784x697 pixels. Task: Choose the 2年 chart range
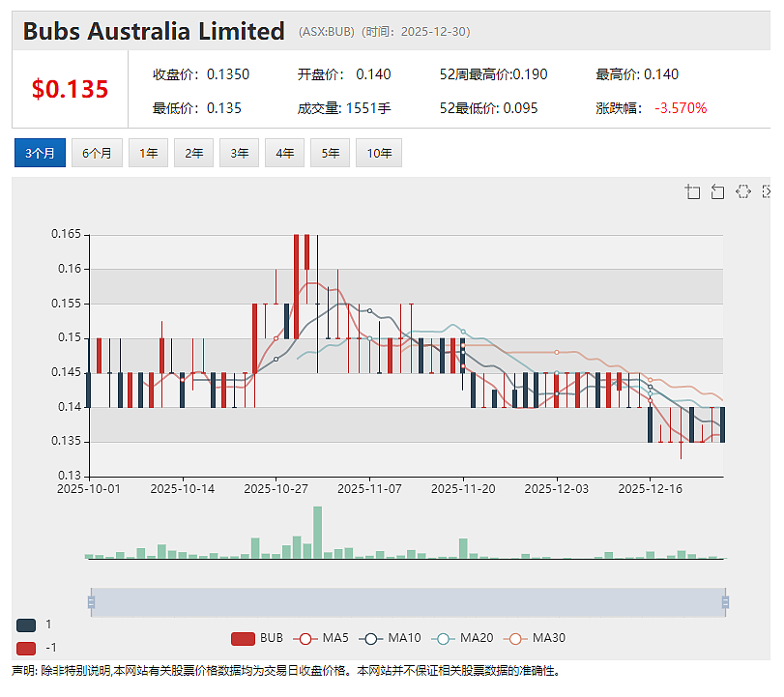click(193, 153)
